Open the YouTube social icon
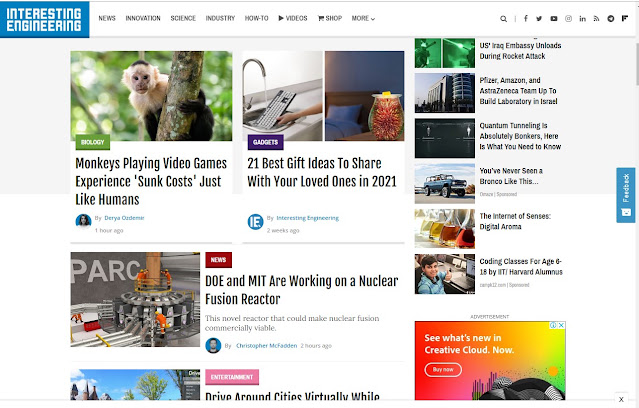Screen dimensions: 639x408 pyautogui.click(x=554, y=18)
